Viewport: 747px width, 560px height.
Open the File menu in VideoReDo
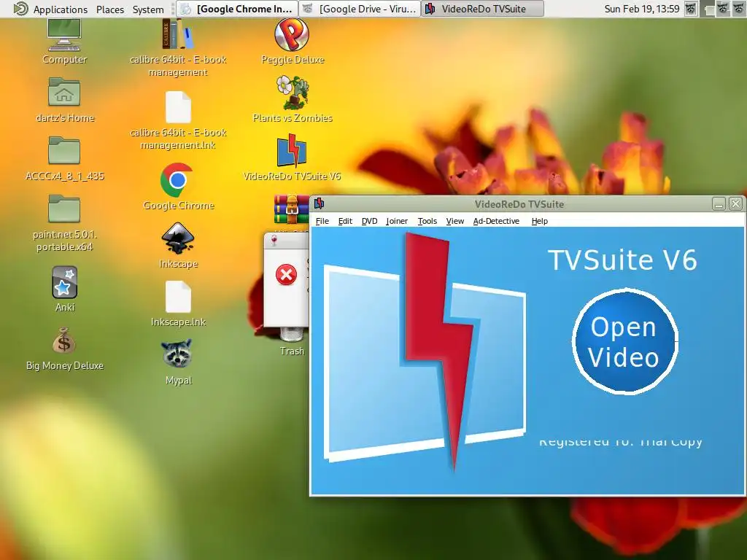[322, 221]
